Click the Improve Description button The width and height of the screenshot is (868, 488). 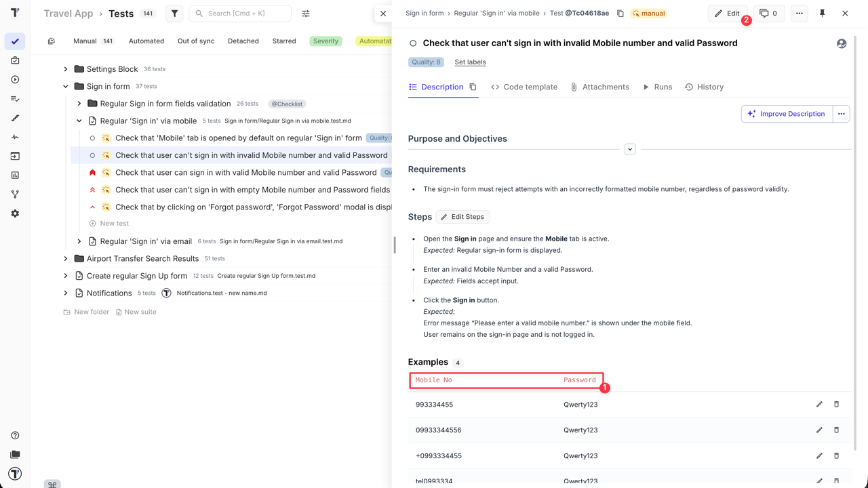tap(786, 113)
